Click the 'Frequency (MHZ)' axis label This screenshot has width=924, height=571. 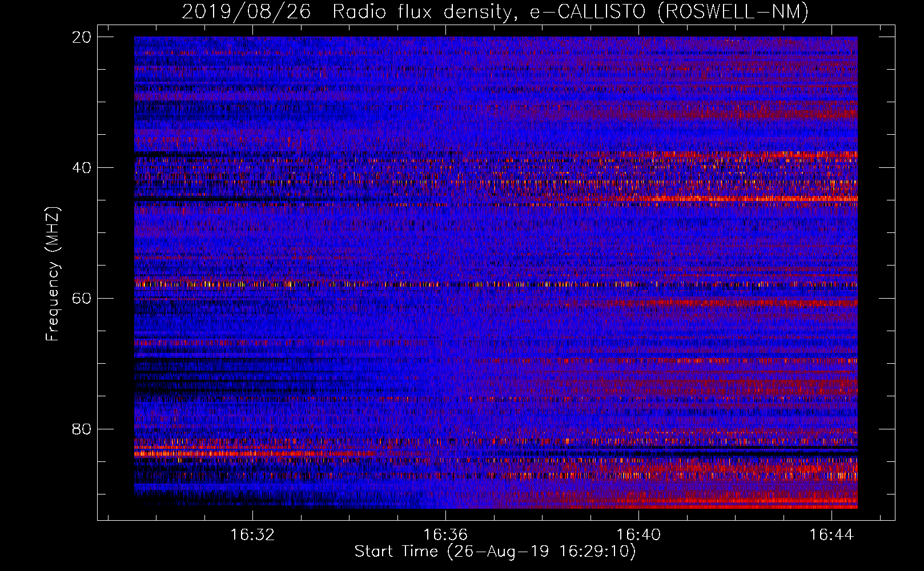[53, 274]
